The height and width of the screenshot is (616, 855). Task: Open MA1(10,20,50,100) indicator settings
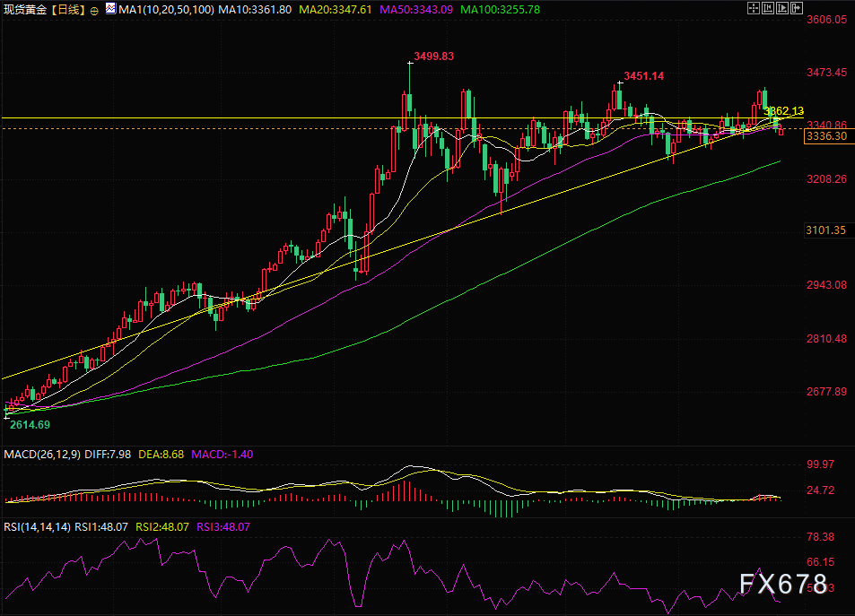tap(164, 9)
